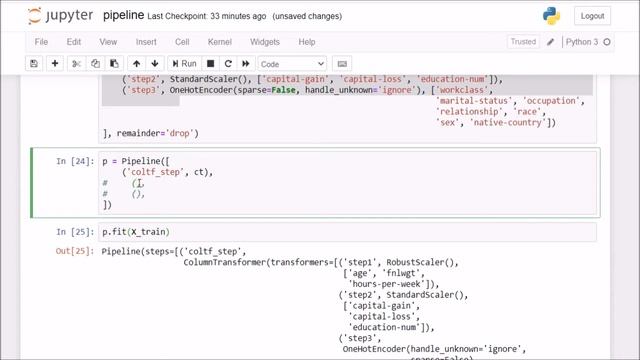Rename the notebook title pipeline

pyautogui.click(x=123, y=16)
